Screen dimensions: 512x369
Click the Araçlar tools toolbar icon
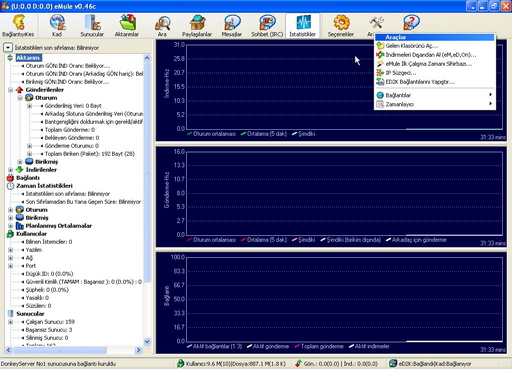click(x=376, y=23)
